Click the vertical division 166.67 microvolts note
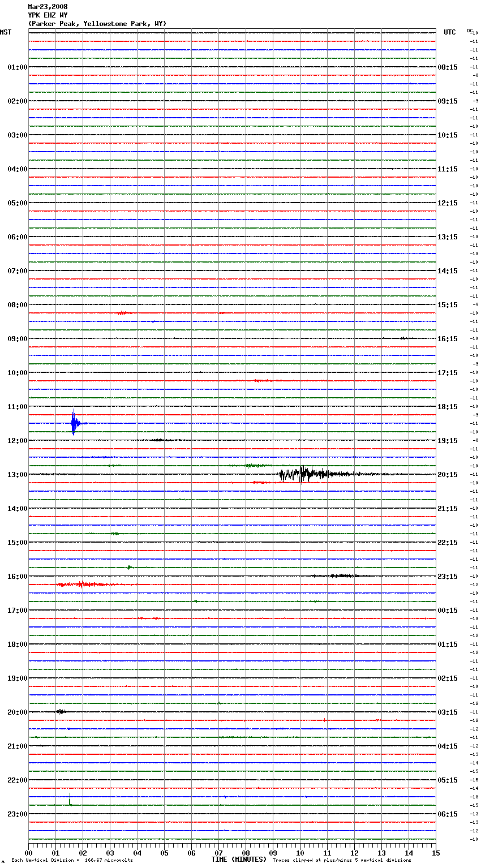This screenshot has height=868, width=481. [72, 861]
